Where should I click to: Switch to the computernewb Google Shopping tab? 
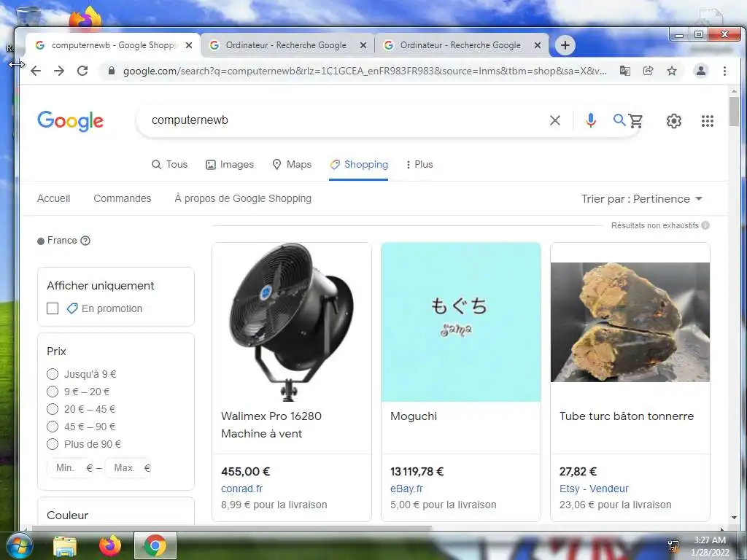(x=112, y=45)
